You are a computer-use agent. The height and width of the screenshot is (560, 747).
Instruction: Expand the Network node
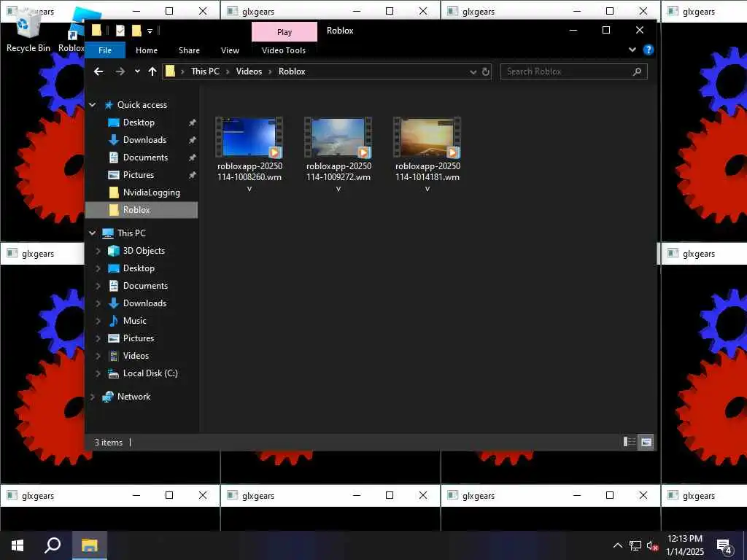(x=93, y=397)
